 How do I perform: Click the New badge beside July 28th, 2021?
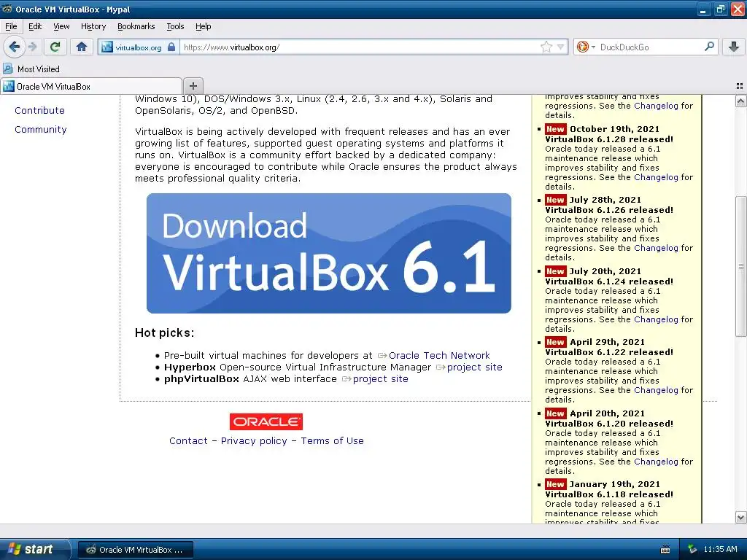[555, 200]
